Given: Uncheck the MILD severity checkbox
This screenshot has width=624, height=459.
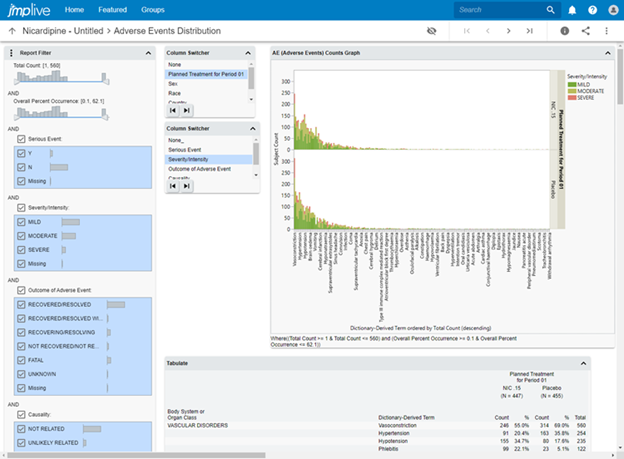Looking at the screenshot, I should (22, 221).
